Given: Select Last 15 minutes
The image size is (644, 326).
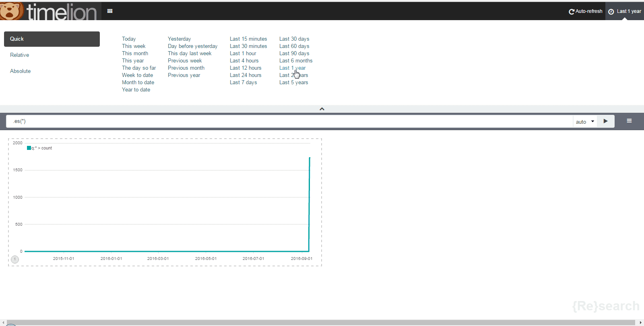Looking at the screenshot, I should coord(248,39).
